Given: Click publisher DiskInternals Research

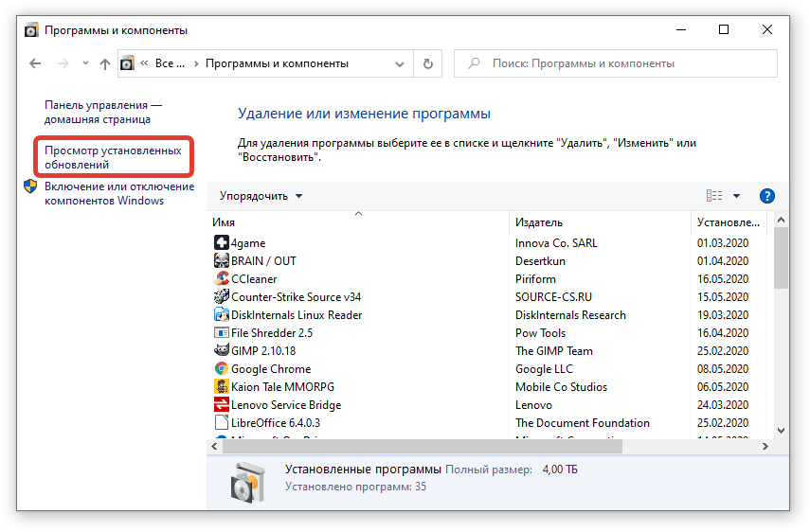Looking at the screenshot, I should [570, 315].
